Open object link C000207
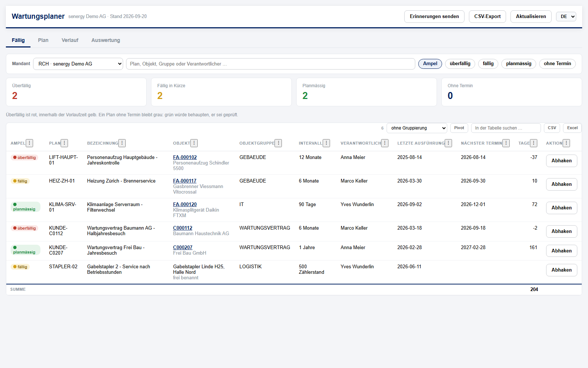588x368 pixels. pos(183,247)
